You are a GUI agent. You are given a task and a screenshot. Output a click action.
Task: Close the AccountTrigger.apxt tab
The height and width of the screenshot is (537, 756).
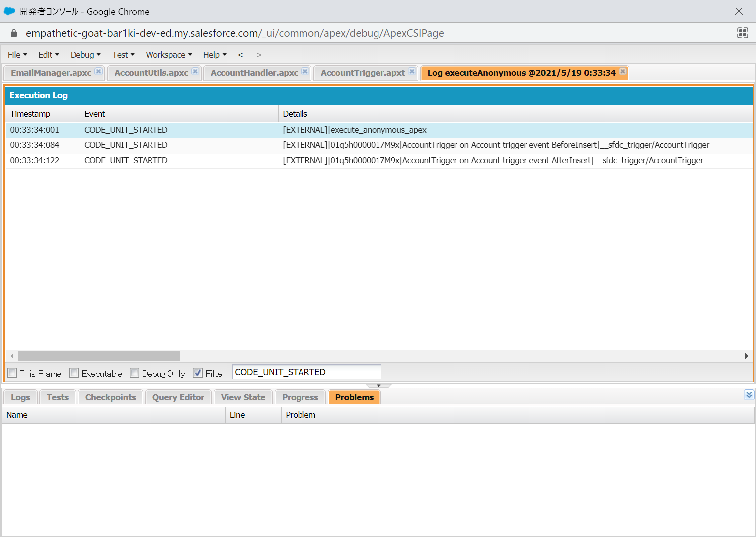412,71
